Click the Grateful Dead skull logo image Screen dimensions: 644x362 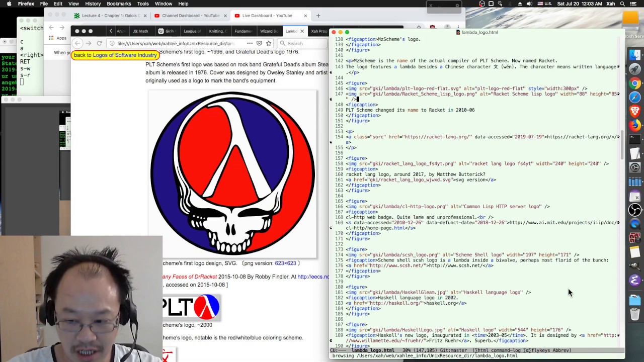click(x=232, y=173)
